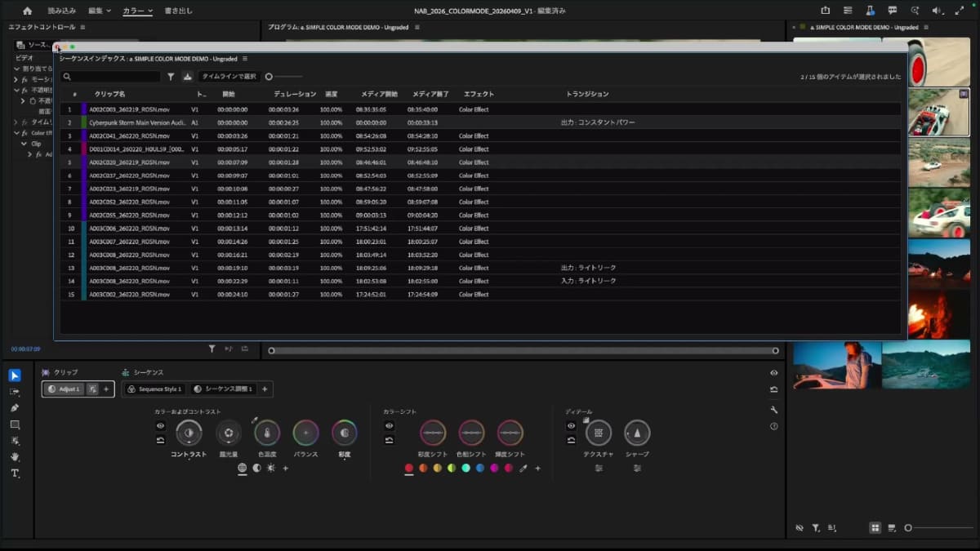The image size is (980, 551).
Task: Collapse the Clip tree item
Action: pyautogui.click(x=24, y=143)
